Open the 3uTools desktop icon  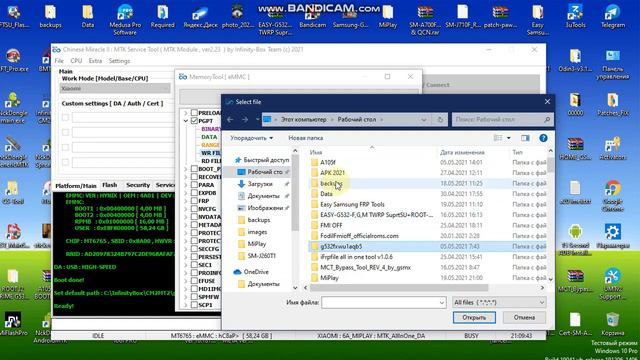(575, 16)
